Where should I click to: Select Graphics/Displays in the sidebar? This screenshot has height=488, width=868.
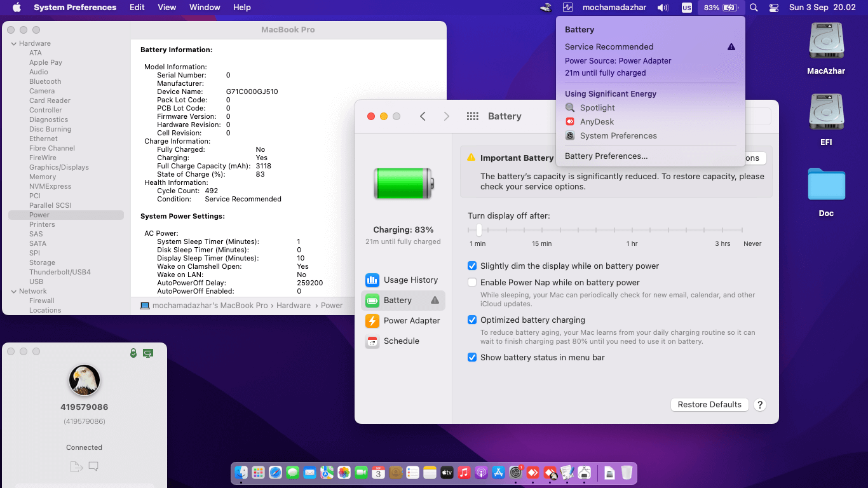(x=59, y=167)
